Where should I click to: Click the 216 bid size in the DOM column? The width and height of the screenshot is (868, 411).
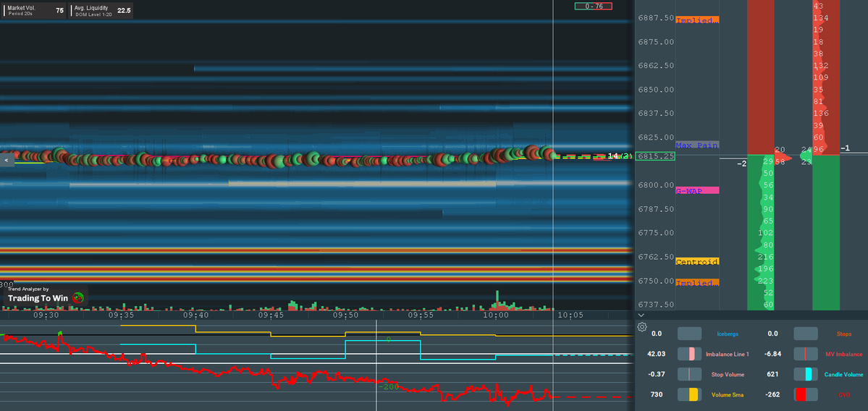click(766, 257)
